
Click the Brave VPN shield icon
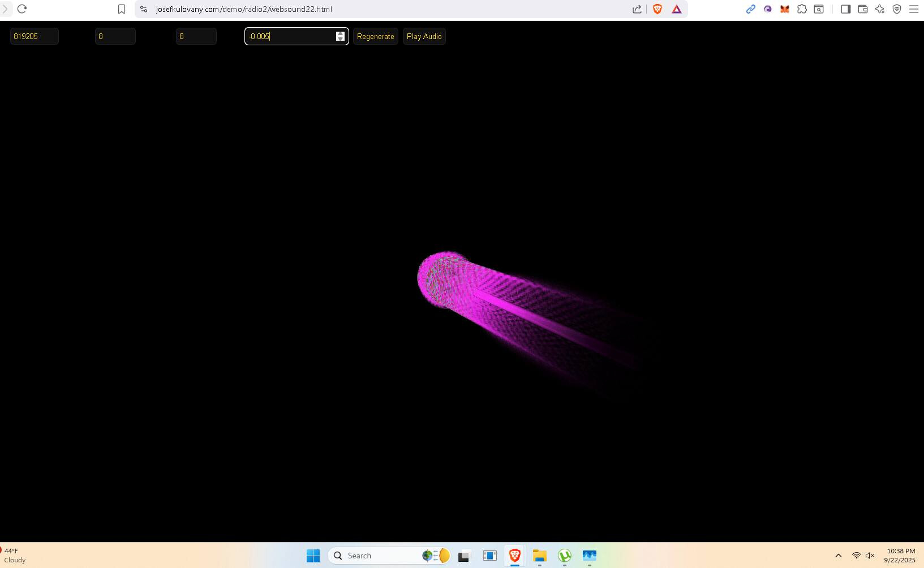pyautogui.click(x=897, y=9)
